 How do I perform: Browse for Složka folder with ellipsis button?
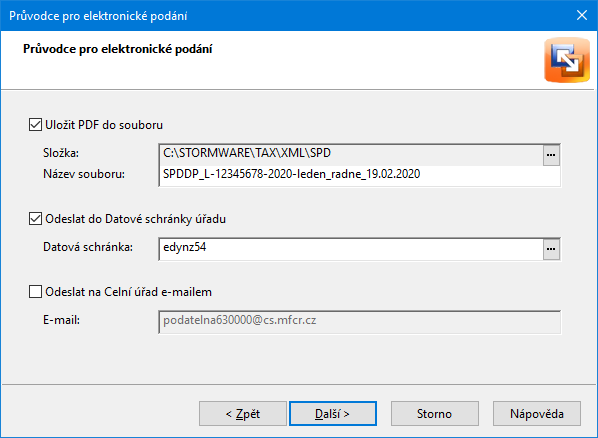click(551, 155)
